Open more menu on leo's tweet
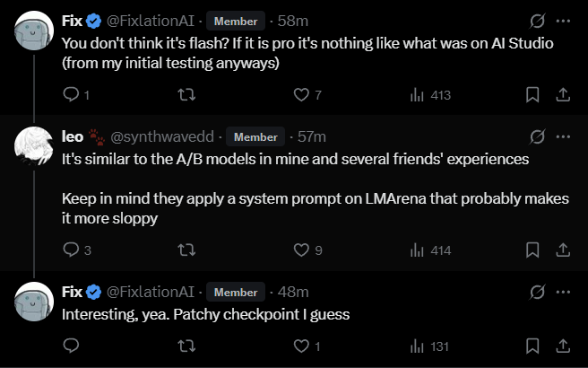588x368 pixels. click(563, 137)
